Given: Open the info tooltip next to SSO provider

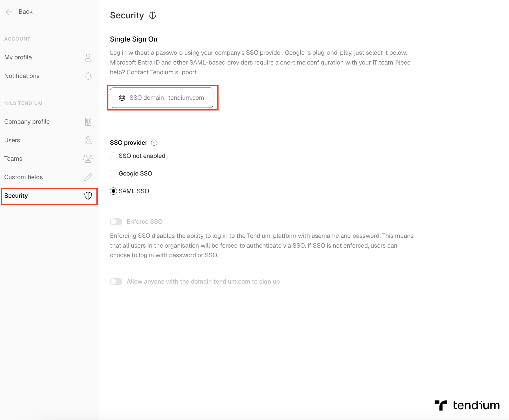Looking at the screenshot, I should 154,143.
